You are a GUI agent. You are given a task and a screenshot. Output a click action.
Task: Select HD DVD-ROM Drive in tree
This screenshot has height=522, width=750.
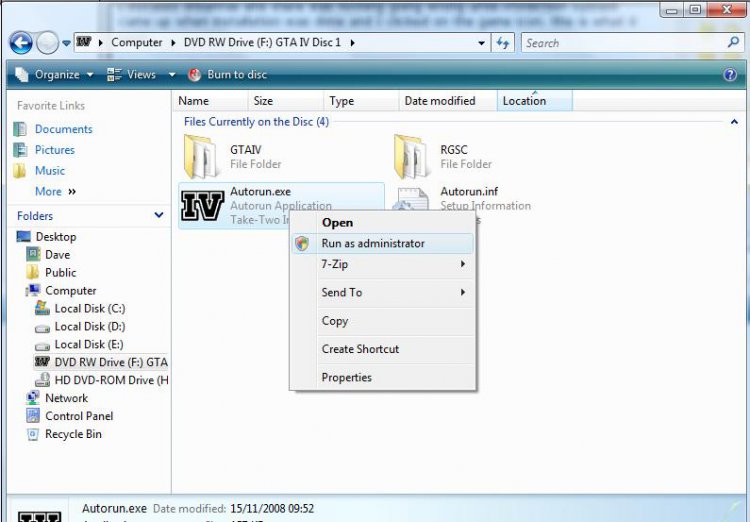(111, 380)
